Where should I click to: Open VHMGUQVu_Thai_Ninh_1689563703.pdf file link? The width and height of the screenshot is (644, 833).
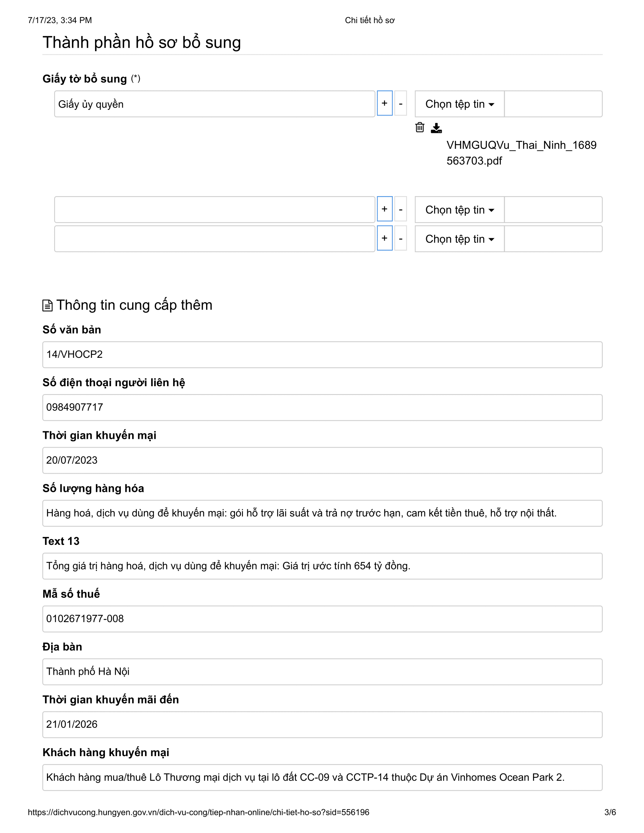click(x=521, y=153)
